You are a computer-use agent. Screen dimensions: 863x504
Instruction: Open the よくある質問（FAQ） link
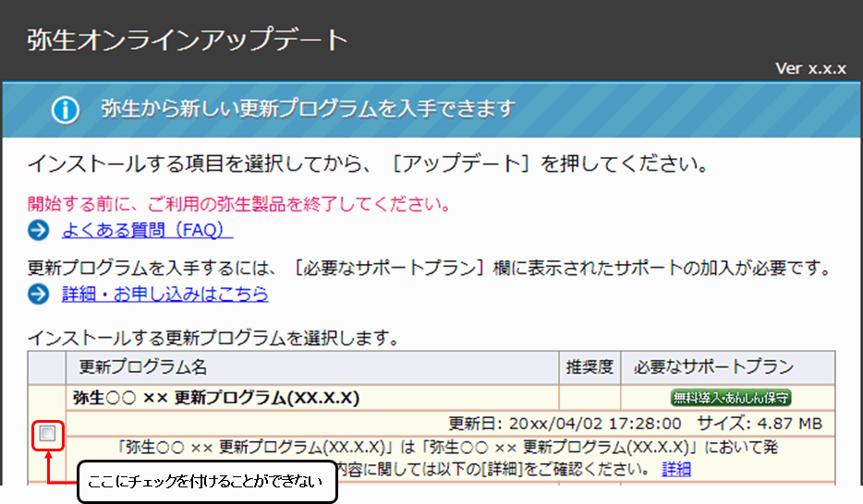[x=148, y=230]
